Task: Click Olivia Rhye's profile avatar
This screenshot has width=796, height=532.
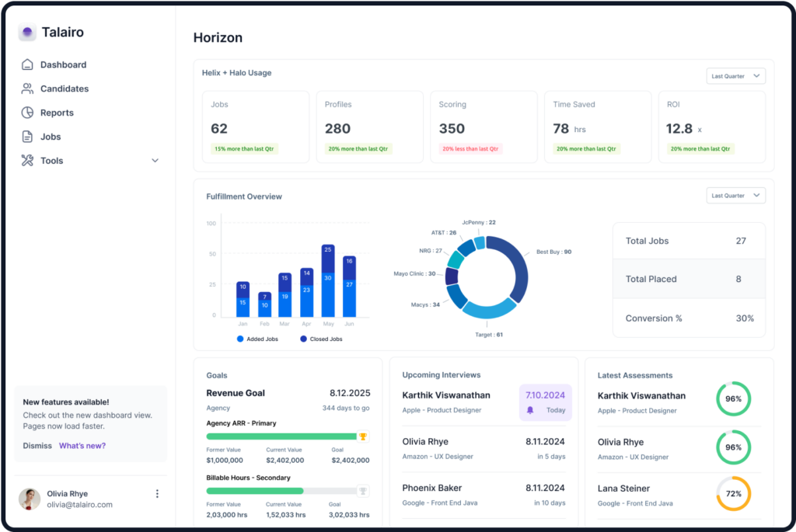Action: click(30, 499)
